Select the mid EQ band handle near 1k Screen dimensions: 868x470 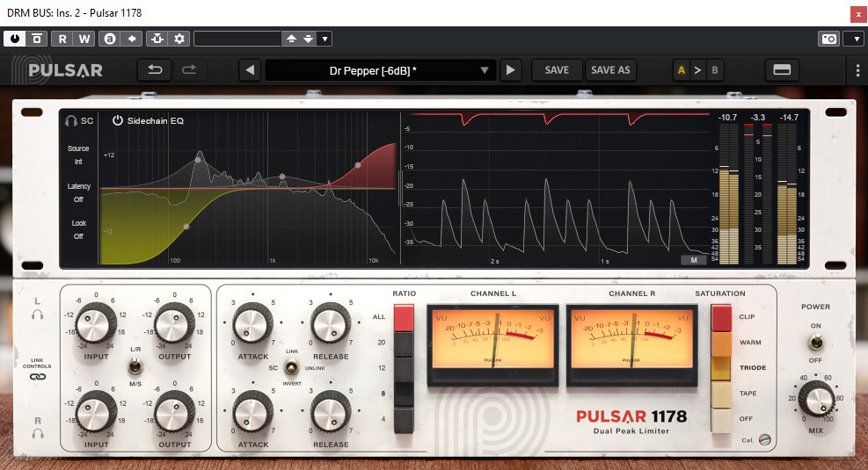point(282,177)
